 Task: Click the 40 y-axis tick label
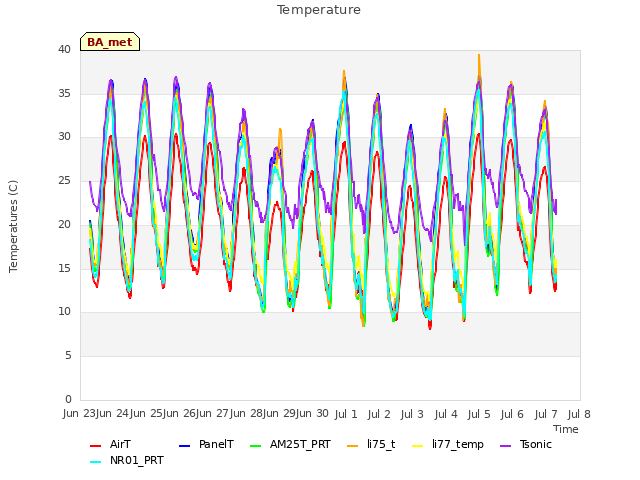pyautogui.click(x=64, y=49)
